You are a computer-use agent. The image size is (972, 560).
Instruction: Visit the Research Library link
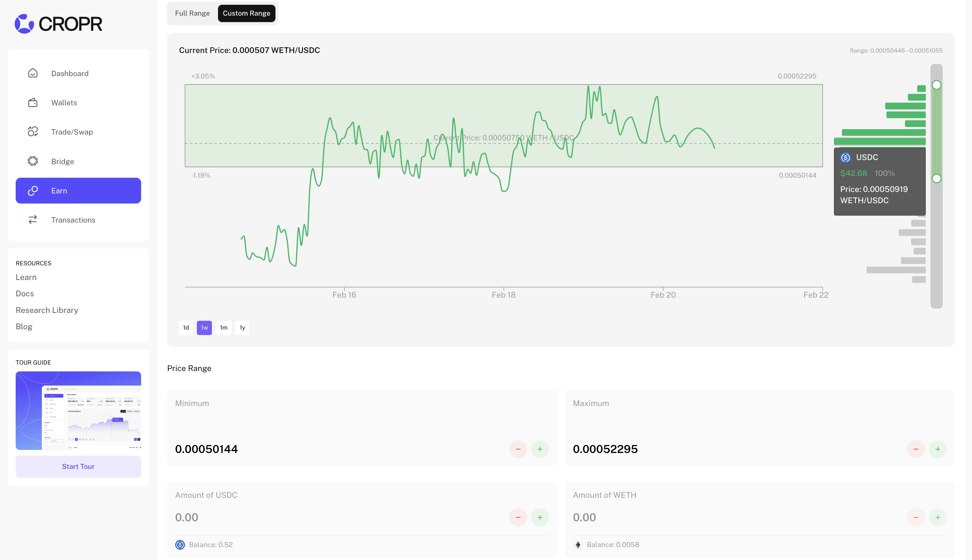pyautogui.click(x=47, y=310)
